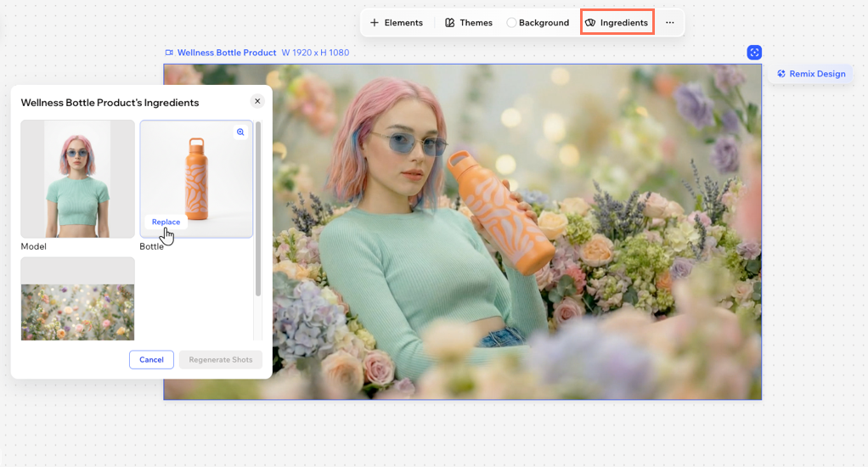The image size is (868, 467).
Task: Close the Ingredients dialog
Action: point(256,101)
